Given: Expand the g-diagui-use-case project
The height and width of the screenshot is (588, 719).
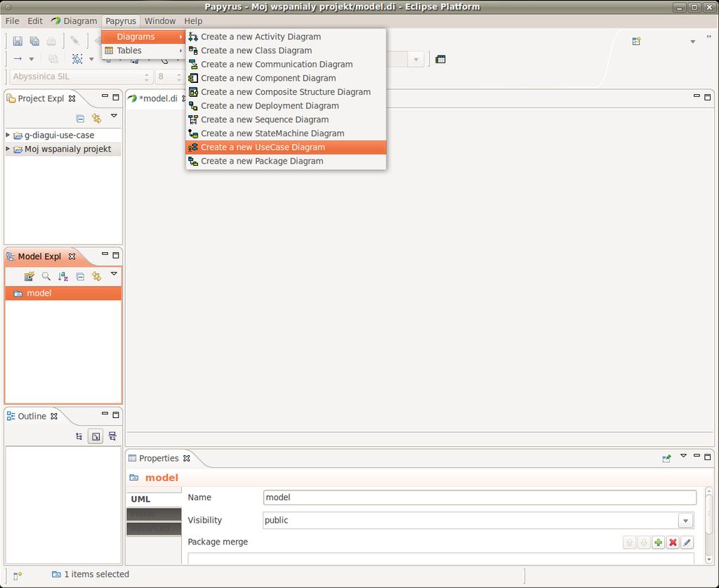Looking at the screenshot, I should [x=8, y=135].
